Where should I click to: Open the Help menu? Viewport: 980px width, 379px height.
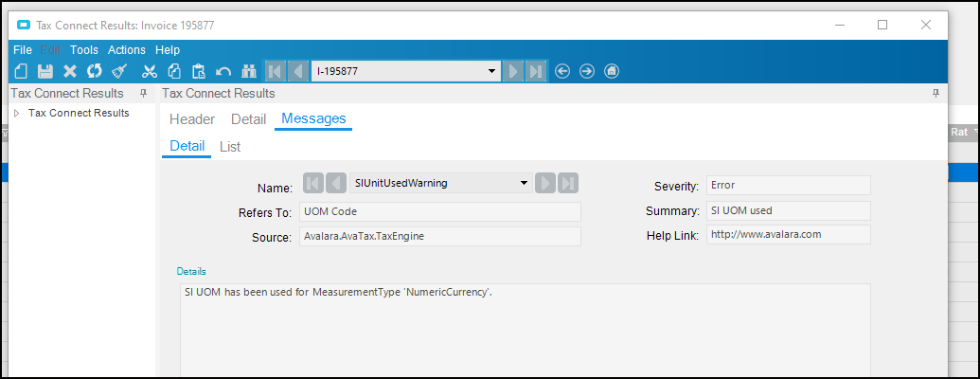pyautogui.click(x=168, y=50)
